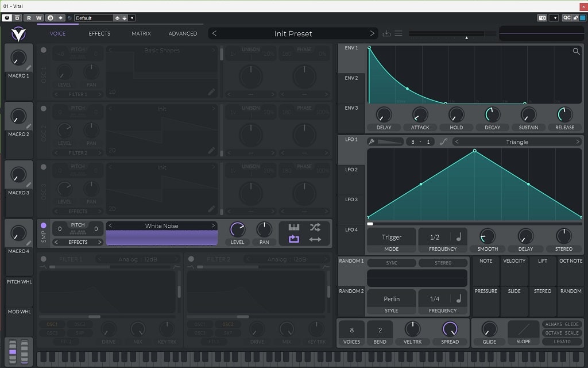The image size is (588, 368).
Task: Edit MACRO 3 name with the pencil icon
Action: tap(29, 185)
